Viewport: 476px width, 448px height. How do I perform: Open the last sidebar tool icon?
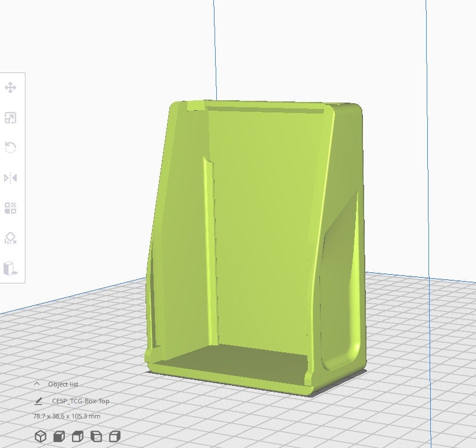[x=10, y=268]
